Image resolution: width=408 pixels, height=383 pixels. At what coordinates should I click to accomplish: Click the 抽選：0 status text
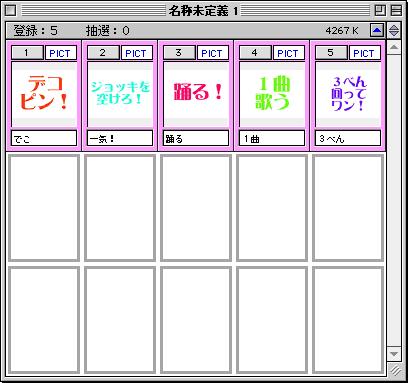tap(107, 31)
